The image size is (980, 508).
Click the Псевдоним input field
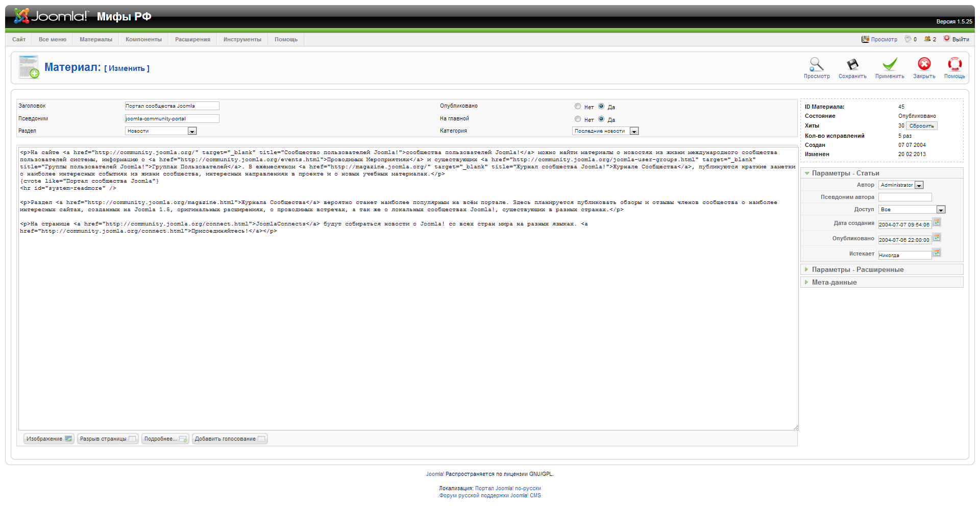coord(172,119)
